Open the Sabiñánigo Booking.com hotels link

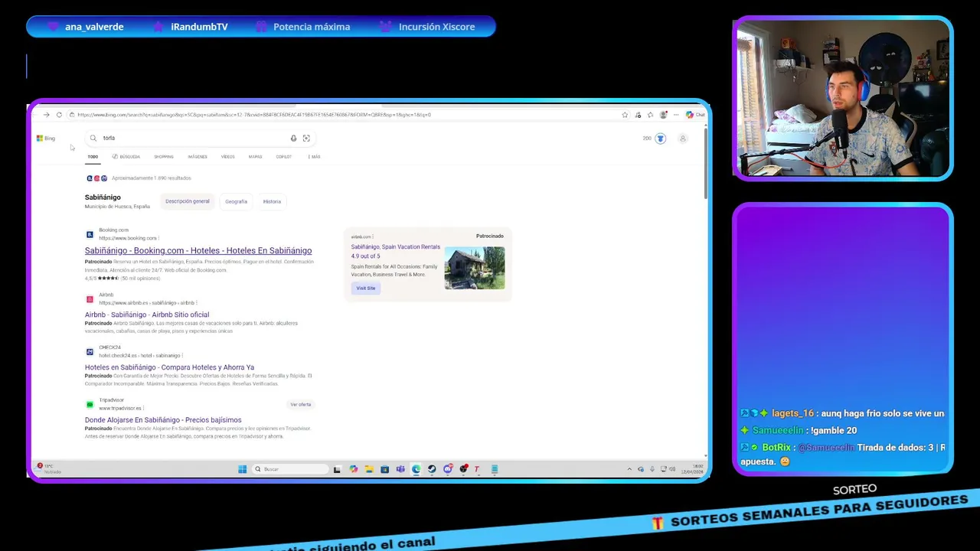pos(198,251)
